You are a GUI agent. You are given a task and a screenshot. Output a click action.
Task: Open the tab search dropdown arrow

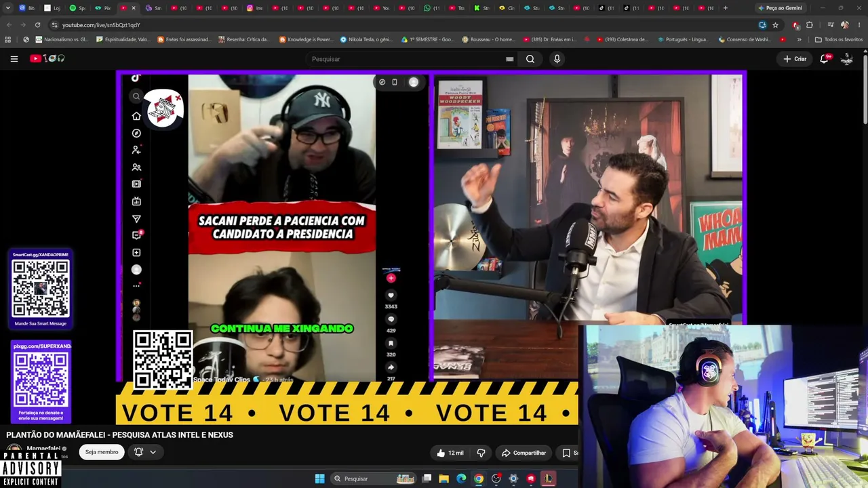(9, 8)
